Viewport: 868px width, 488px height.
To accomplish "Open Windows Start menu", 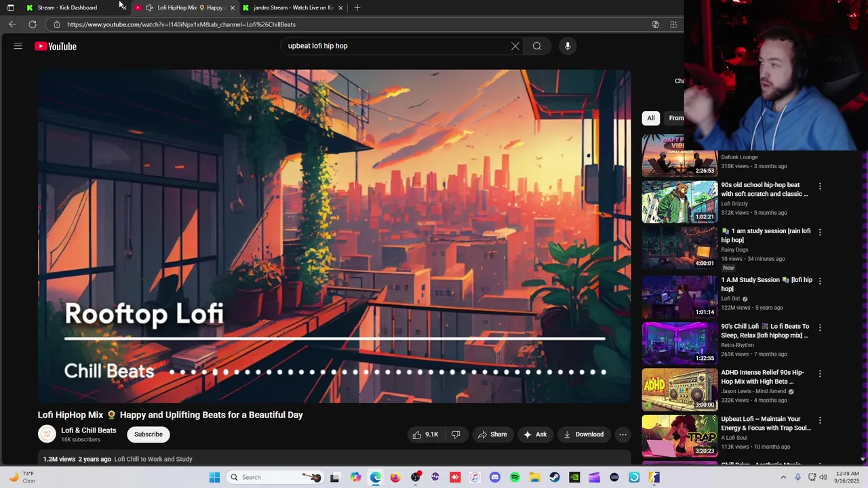I will click(214, 477).
